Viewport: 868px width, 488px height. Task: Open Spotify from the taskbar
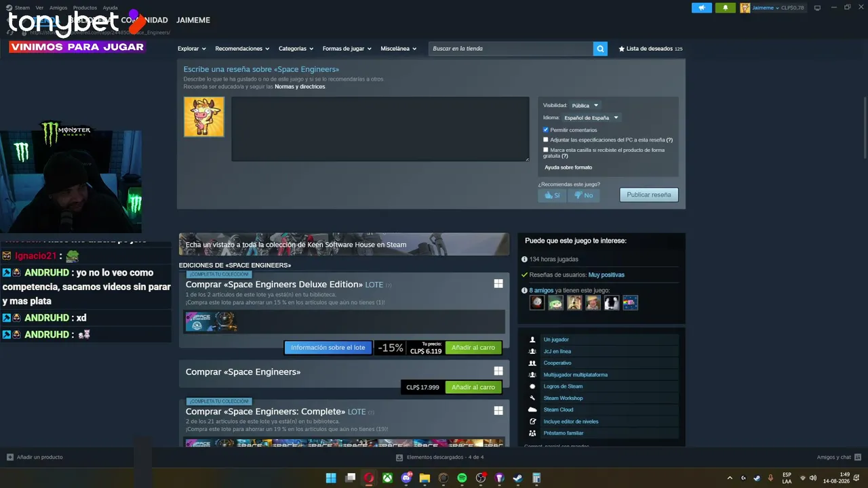(462, 478)
